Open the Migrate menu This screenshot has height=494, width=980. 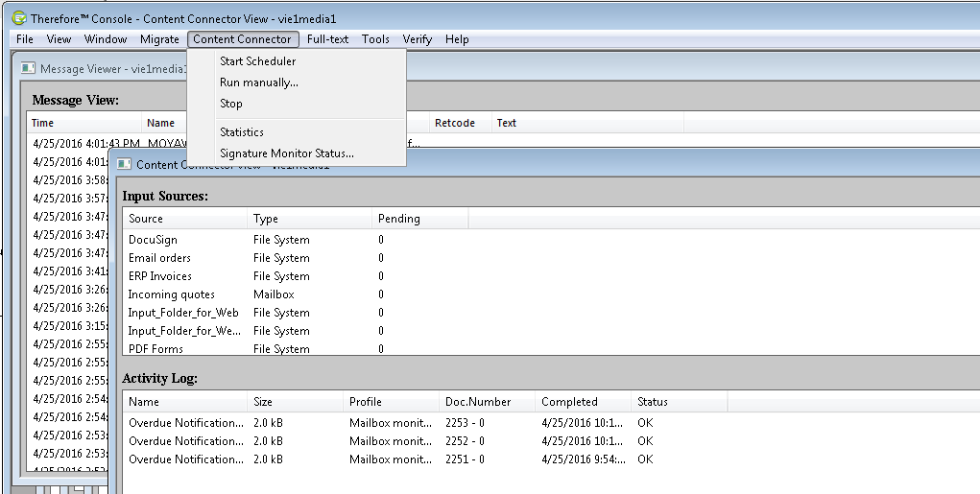point(159,38)
